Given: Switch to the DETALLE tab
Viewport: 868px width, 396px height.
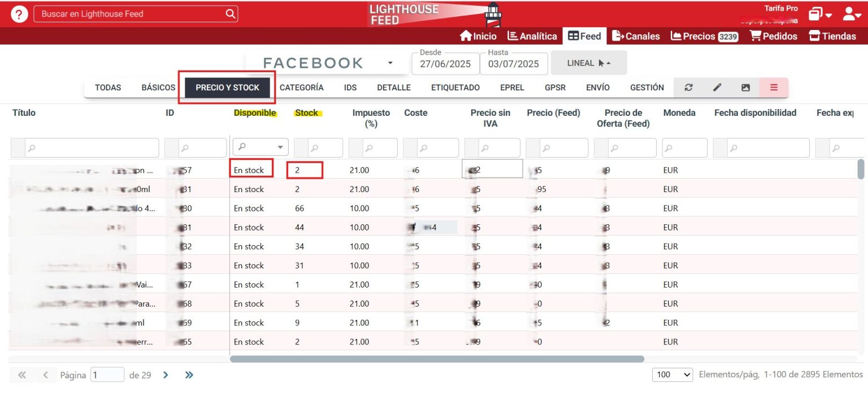Looking at the screenshot, I should pyautogui.click(x=394, y=88).
